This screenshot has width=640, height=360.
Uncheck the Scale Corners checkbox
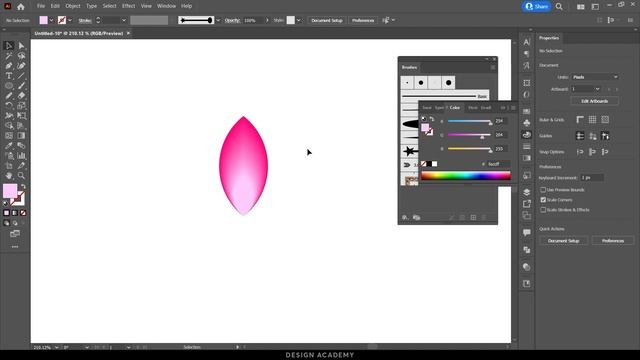coord(543,200)
